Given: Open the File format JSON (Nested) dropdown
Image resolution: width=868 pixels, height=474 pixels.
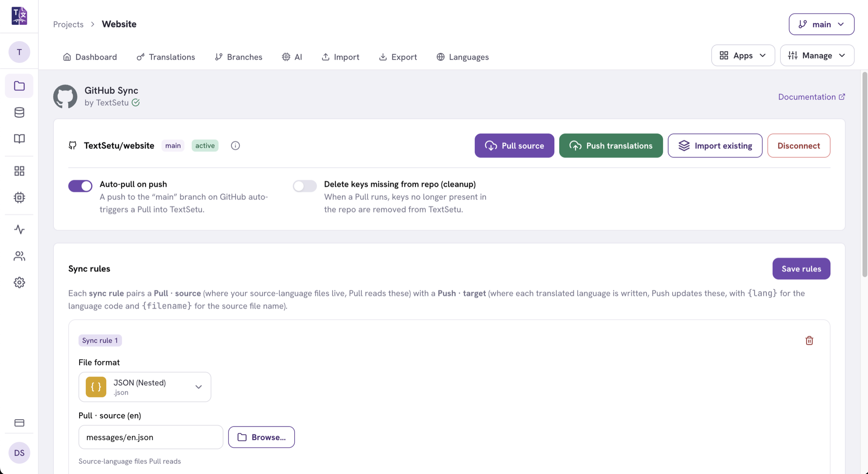Looking at the screenshot, I should point(145,387).
